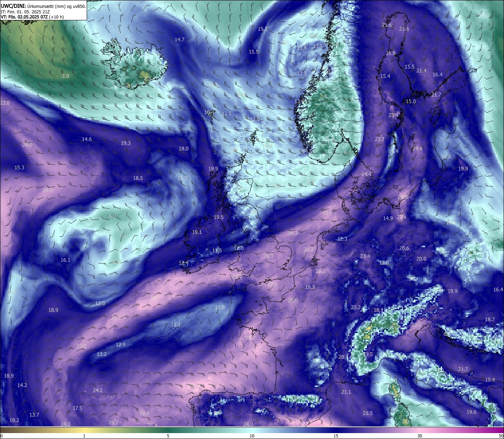Image resolution: width=504 pixels, height=439 pixels.
Task: Click the '10.4' map value
Action: coord(209,113)
